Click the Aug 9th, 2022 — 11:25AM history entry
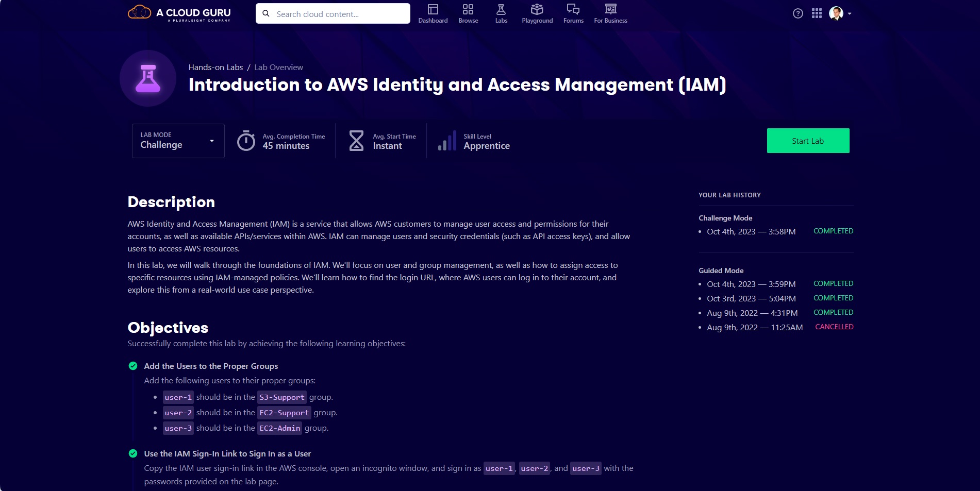The width and height of the screenshot is (980, 491). point(755,328)
